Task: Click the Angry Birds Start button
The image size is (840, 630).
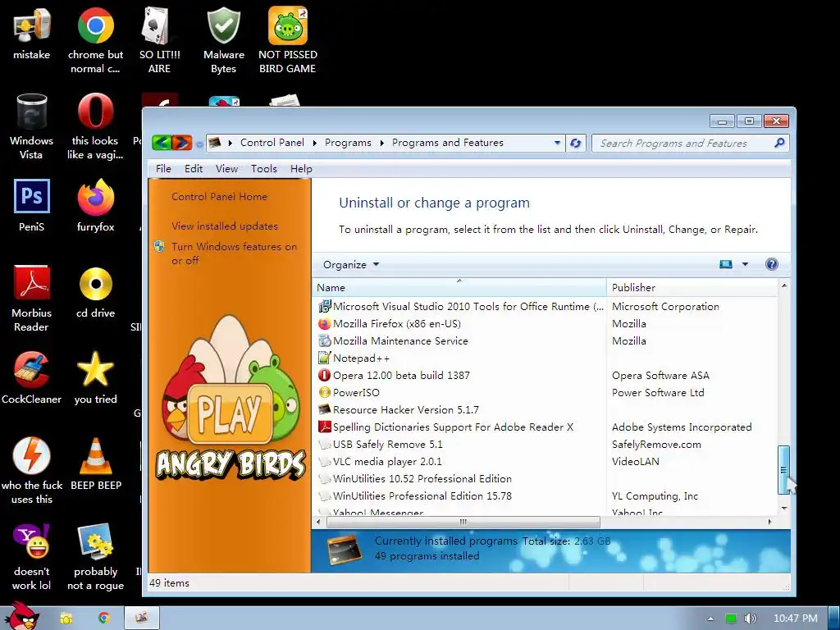Action: pos(21,616)
